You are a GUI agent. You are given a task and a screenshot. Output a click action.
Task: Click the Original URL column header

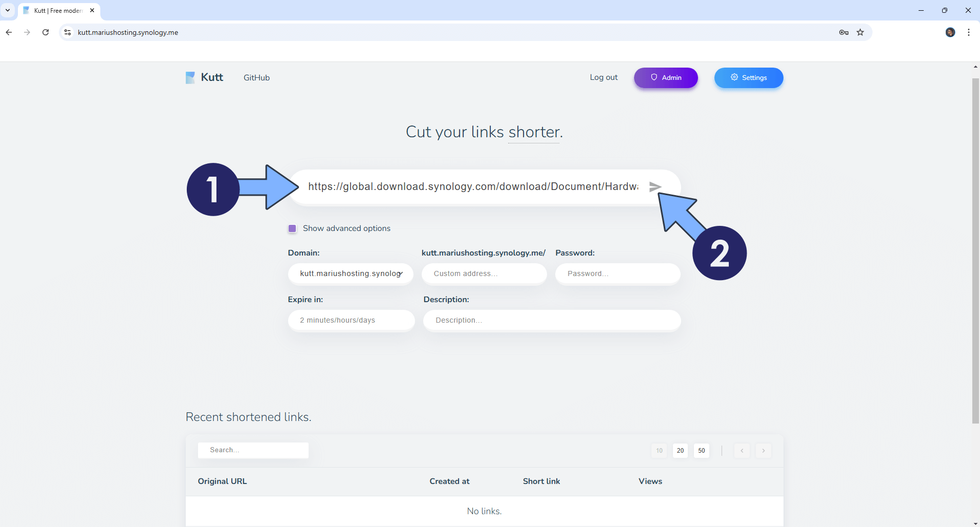click(x=223, y=481)
